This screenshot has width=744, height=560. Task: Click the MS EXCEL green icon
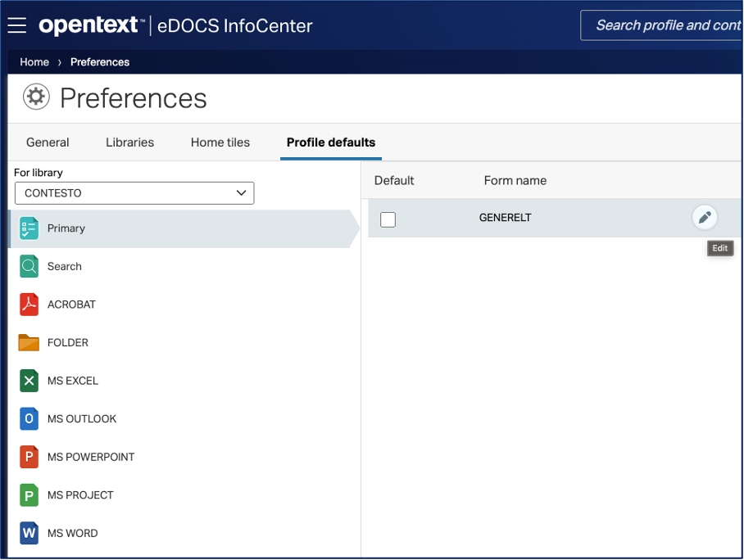(x=29, y=381)
